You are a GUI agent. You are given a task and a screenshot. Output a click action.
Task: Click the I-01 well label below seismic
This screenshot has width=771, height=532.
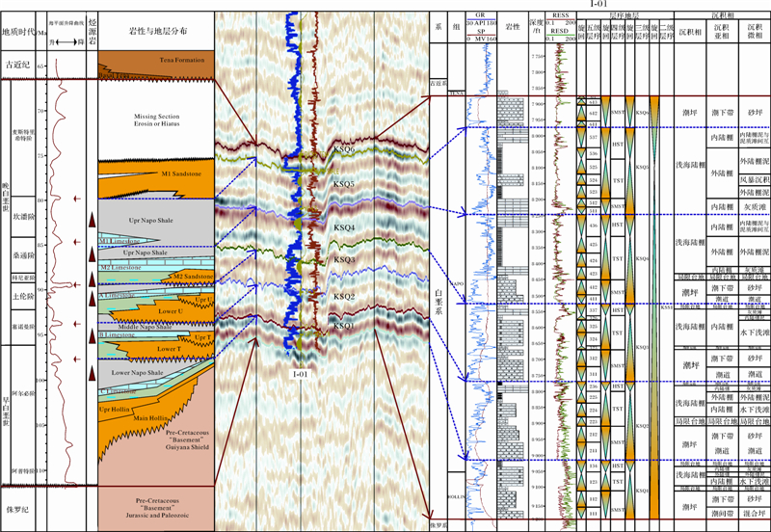[x=304, y=372]
